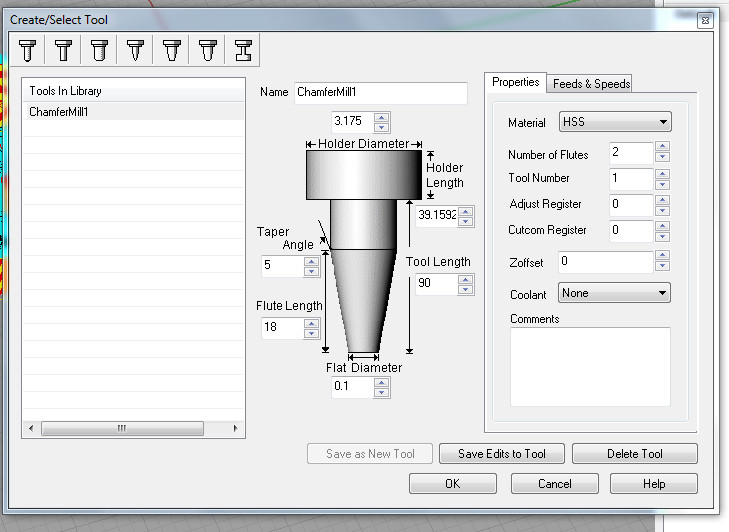The width and height of the screenshot is (729, 532).
Task: Click the Name field containing ChamferMill1
Action: pyautogui.click(x=380, y=93)
